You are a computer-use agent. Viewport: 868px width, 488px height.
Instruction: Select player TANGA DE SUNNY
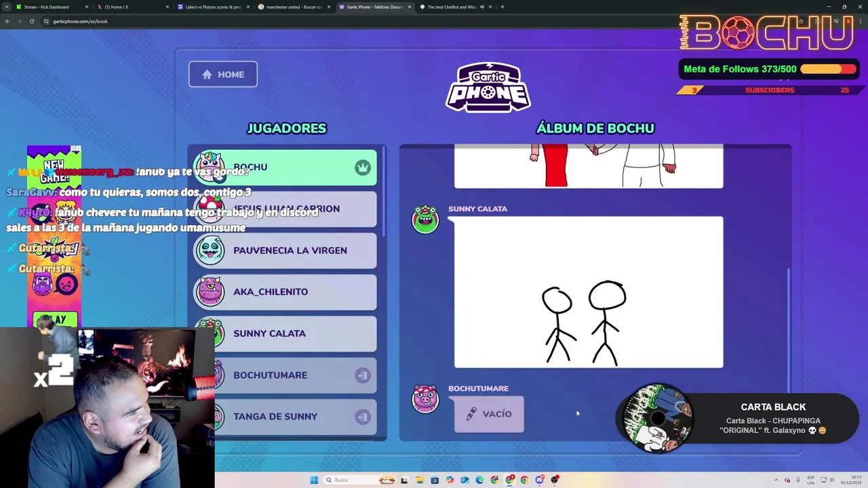click(x=285, y=416)
